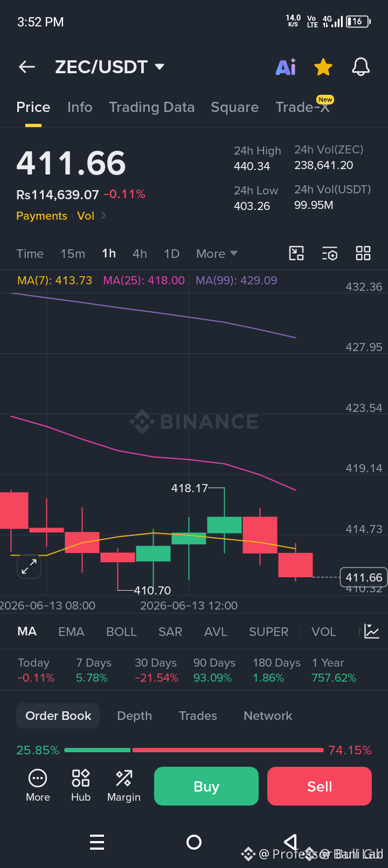This screenshot has width=388, height=868.
Task: Tap the green buy ratio bar
Action: [97, 750]
